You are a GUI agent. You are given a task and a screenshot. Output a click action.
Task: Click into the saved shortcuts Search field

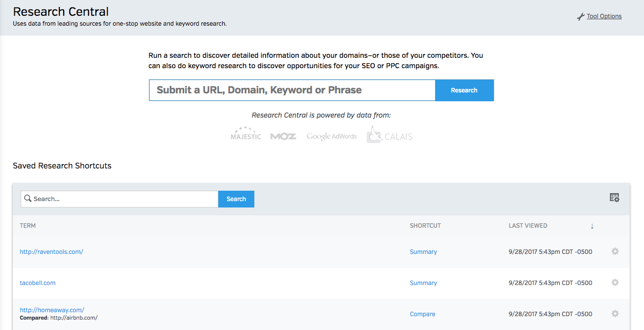[x=123, y=199]
